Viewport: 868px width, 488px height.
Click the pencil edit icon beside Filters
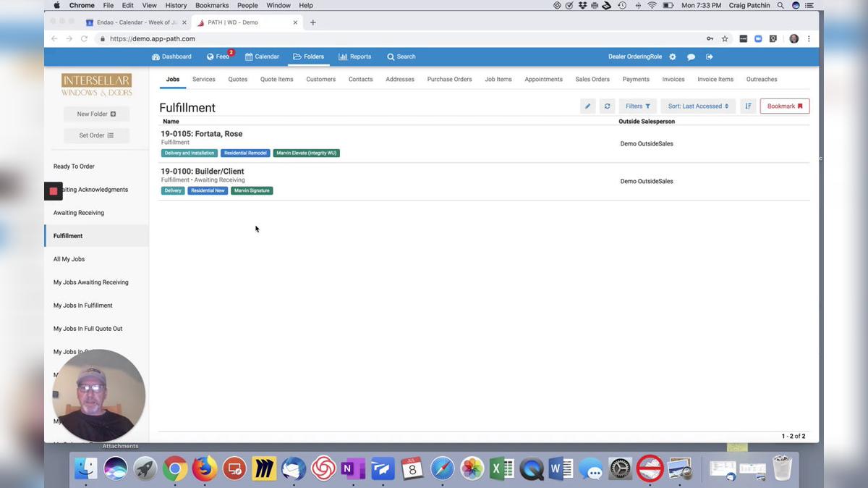click(x=587, y=106)
